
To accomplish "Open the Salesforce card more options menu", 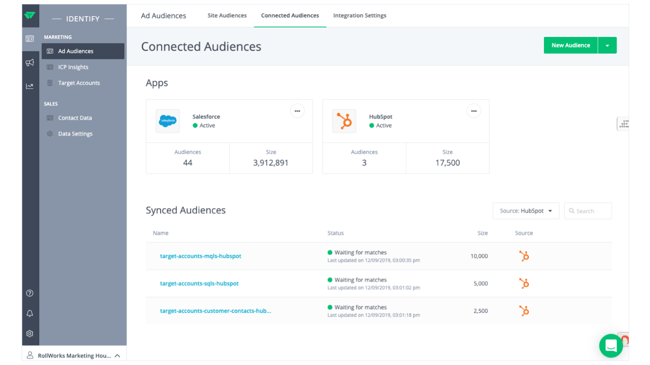I will (x=297, y=111).
